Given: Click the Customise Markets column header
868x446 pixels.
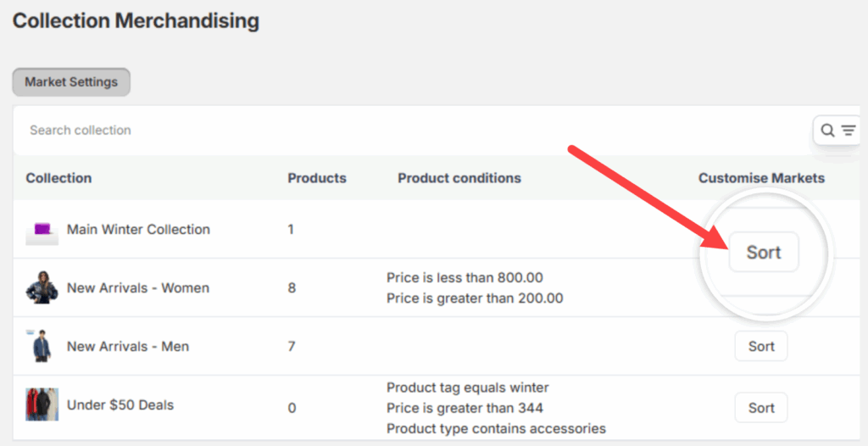Looking at the screenshot, I should pyautogui.click(x=761, y=178).
